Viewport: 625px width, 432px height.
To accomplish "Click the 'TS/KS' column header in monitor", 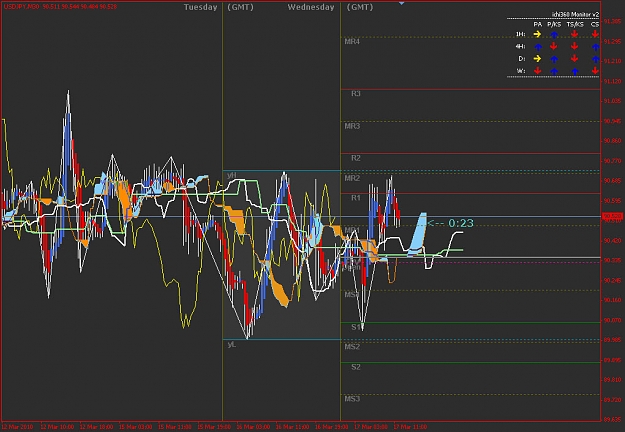I will 575,24.
